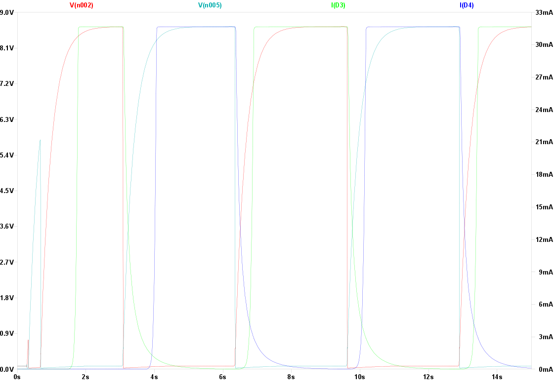Click the 0s time axis label
The image size is (555, 392).
click(x=17, y=377)
